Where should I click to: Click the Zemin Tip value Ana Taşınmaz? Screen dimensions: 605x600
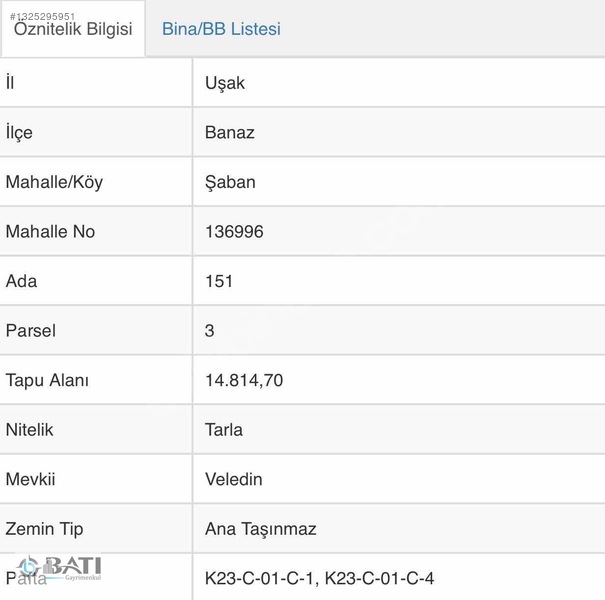(x=260, y=529)
